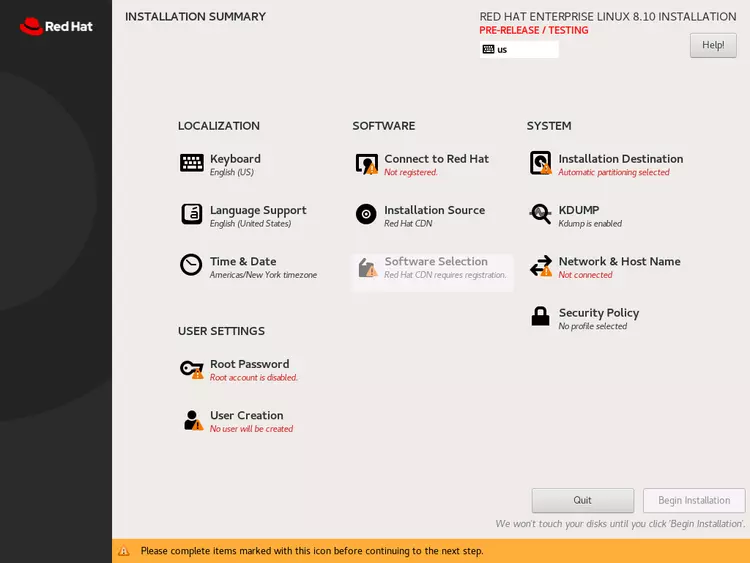Click the Time & Date clock icon
The height and width of the screenshot is (563, 750).
coord(191,265)
